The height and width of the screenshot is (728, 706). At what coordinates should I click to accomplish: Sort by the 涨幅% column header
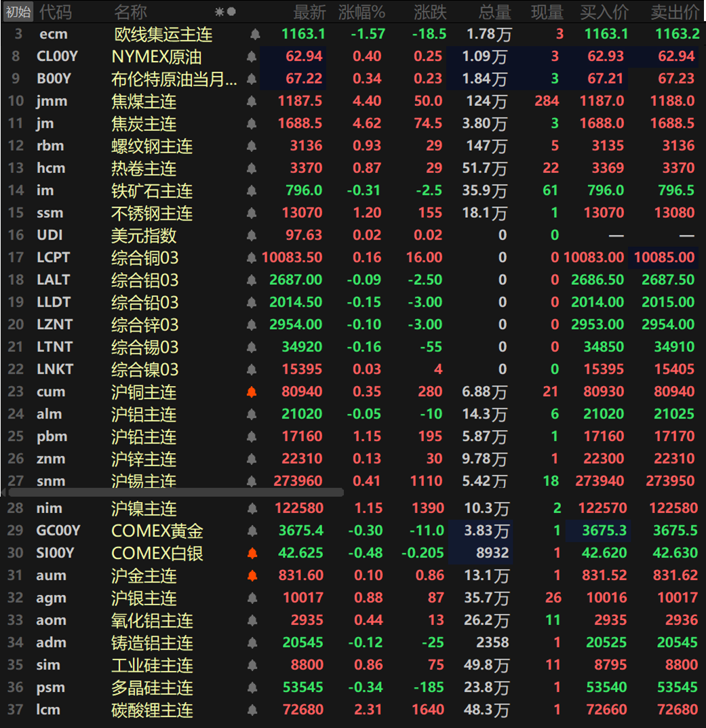click(x=361, y=12)
